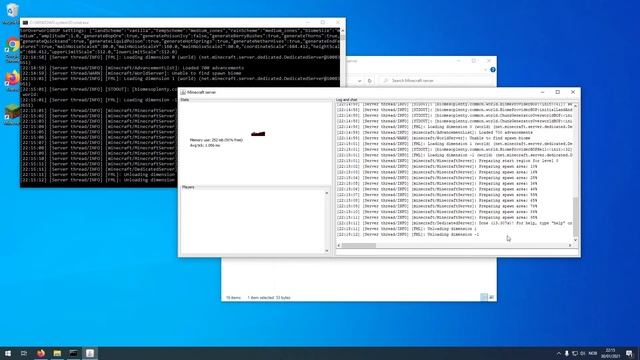Switch to the Command Prompt taskbar icon

click(73, 353)
